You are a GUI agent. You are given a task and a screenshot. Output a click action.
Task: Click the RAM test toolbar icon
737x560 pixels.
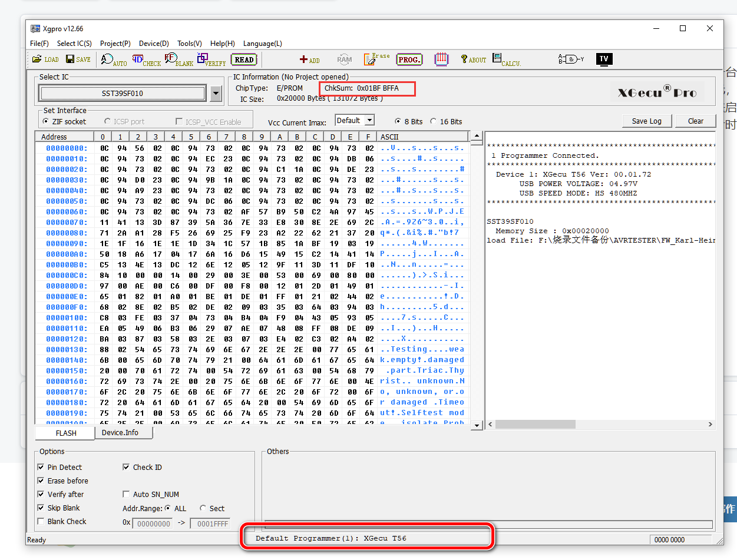coord(345,59)
